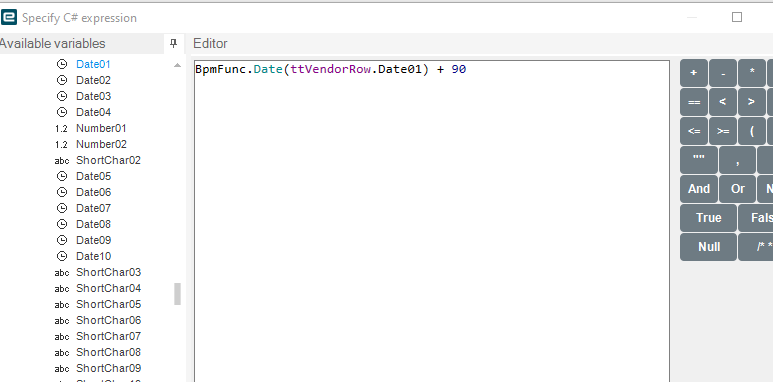
Task: Insert an opening parenthesis
Action: [752, 131]
